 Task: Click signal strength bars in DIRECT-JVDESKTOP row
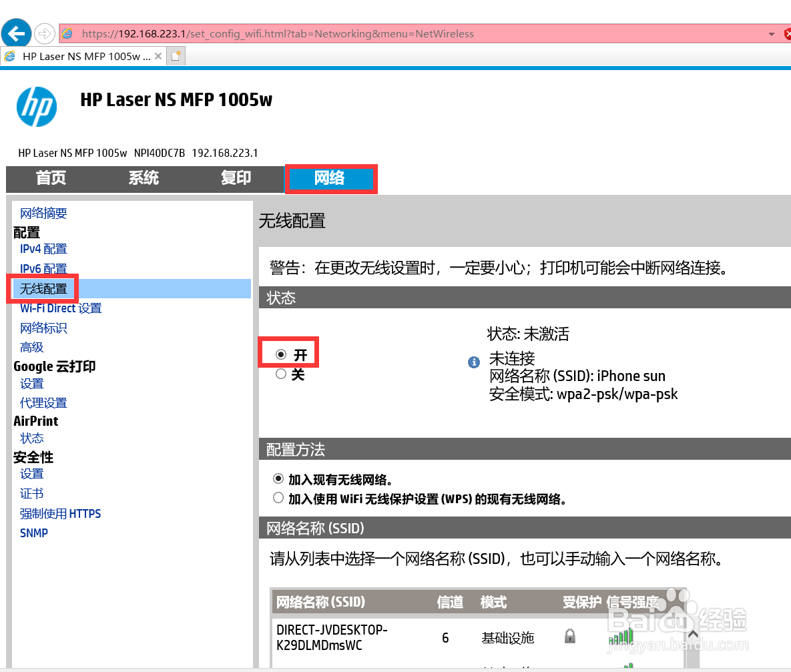tap(621, 637)
